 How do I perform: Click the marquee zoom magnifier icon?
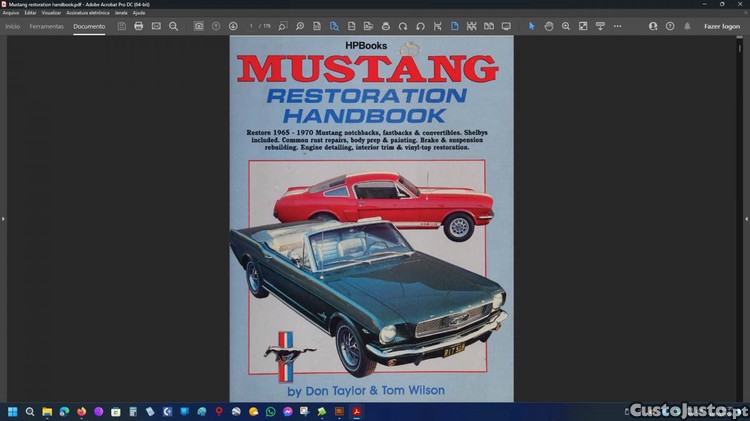click(566, 26)
